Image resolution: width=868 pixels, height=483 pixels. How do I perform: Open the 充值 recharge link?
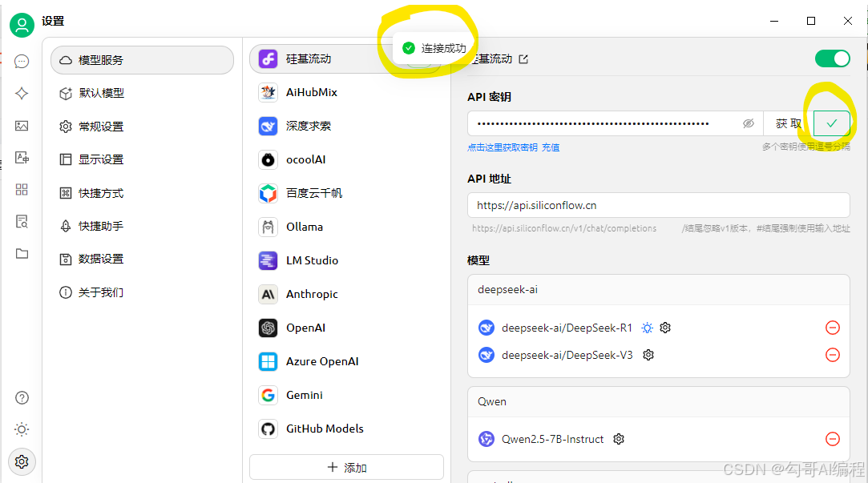(x=551, y=147)
